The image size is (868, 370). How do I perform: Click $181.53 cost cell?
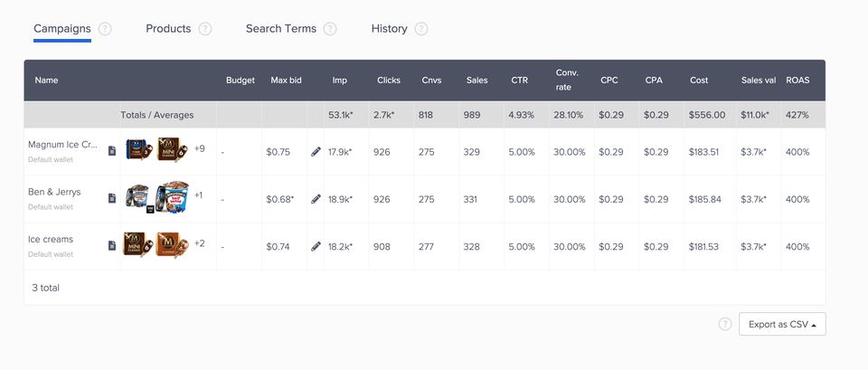(x=704, y=247)
